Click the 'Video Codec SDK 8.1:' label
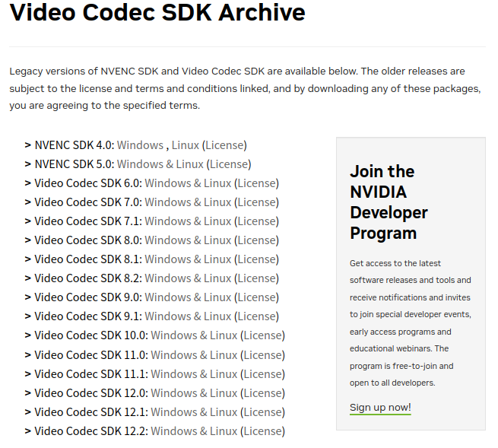Viewport: 498px width, 448px height. coord(88,259)
